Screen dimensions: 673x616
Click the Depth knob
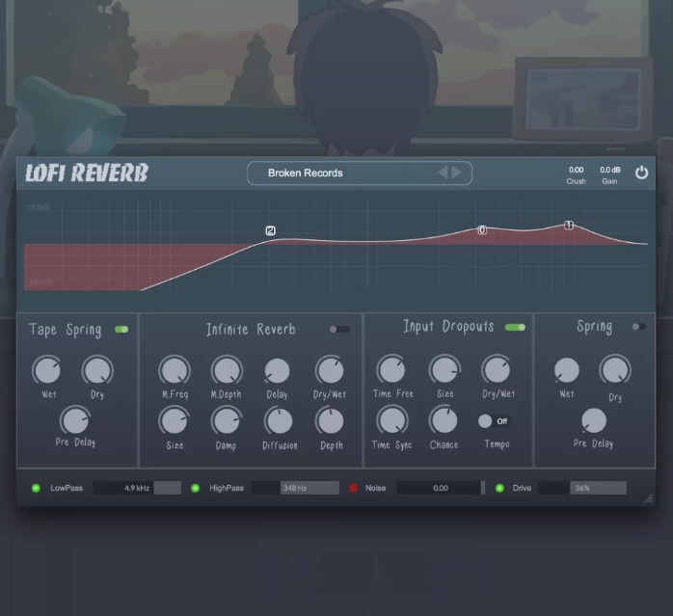point(330,421)
